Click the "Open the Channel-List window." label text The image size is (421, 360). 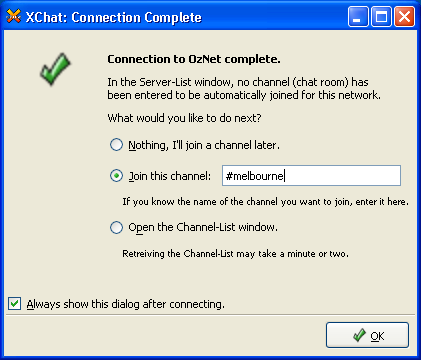click(203, 228)
